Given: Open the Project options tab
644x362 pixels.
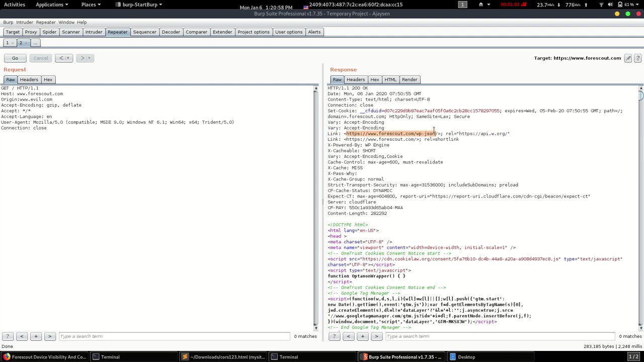Looking at the screenshot, I should (254, 32).
